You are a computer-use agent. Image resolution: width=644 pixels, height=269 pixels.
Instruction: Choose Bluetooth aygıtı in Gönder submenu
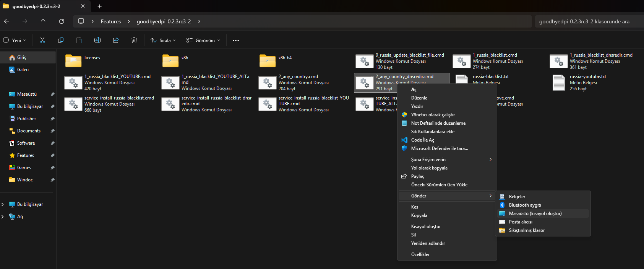[x=543, y=205]
